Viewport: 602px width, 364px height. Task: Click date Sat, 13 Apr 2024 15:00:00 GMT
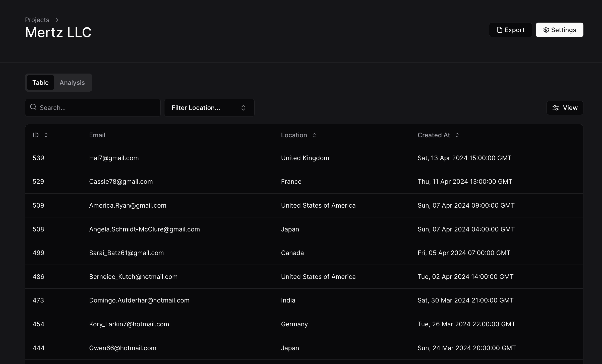click(x=464, y=158)
